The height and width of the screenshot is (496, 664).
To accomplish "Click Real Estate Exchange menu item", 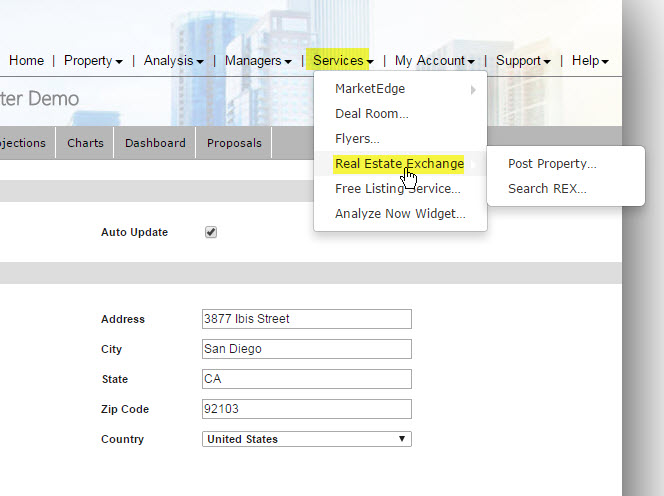I will (x=399, y=164).
